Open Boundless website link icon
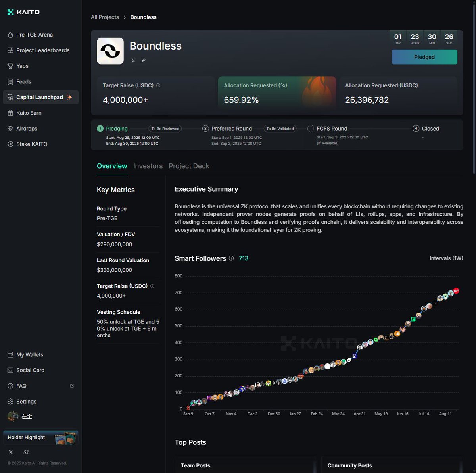 pos(144,60)
